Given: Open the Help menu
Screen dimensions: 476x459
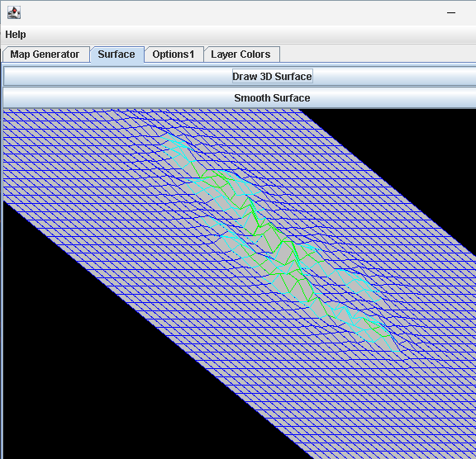Looking at the screenshot, I should pos(16,35).
